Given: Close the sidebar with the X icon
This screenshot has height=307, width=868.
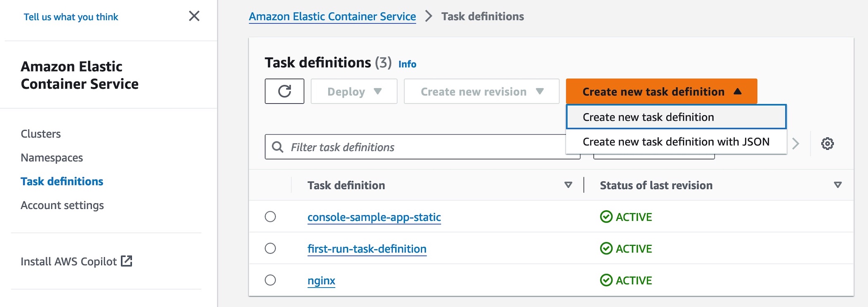Looking at the screenshot, I should 194,16.
